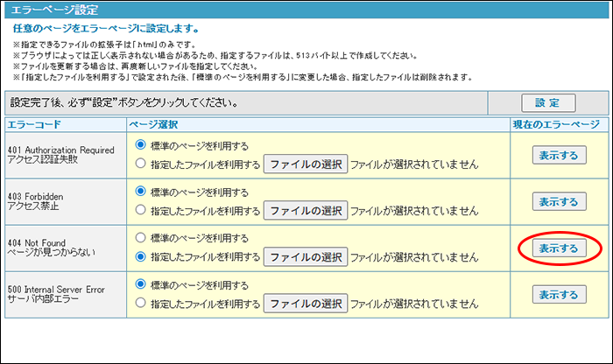Screen dimensions: 613x364
Task: Click the エラーページ設定 title bar
Action: (x=306, y=10)
